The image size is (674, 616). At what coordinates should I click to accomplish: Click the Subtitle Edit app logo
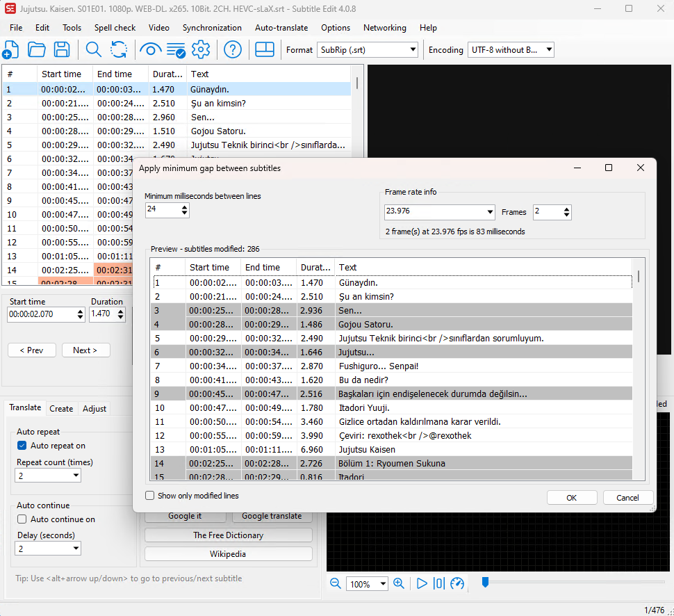click(10, 8)
